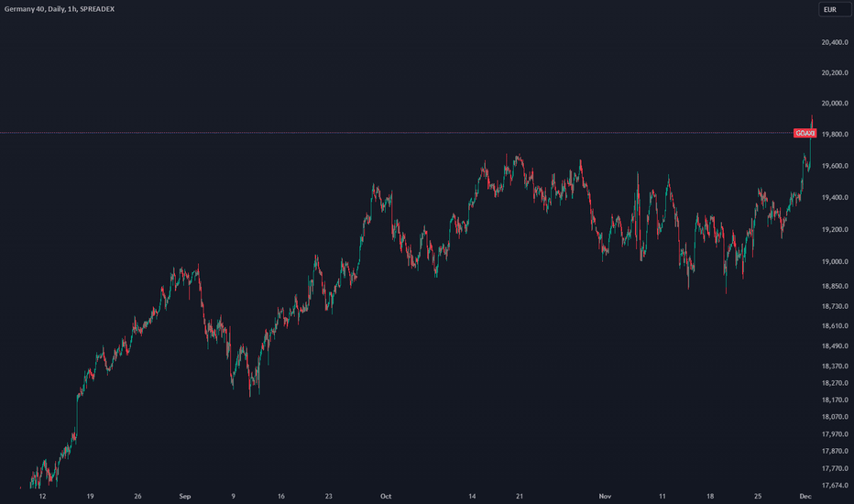The width and height of the screenshot is (854, 504).
Task: Click the 17,970.0 price axis label
Action: [835, 434]
